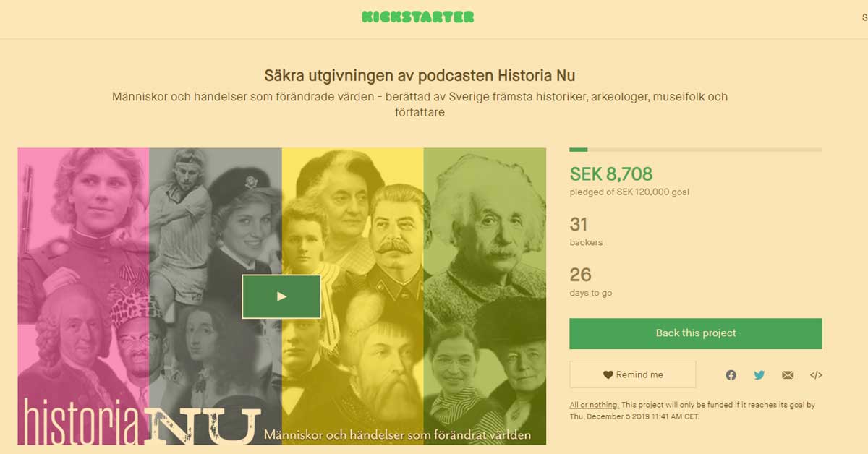The width and height of the screenshot is (868, 454).
Task: Click the heart icon beside Remind me
Action: pos(608,374)
